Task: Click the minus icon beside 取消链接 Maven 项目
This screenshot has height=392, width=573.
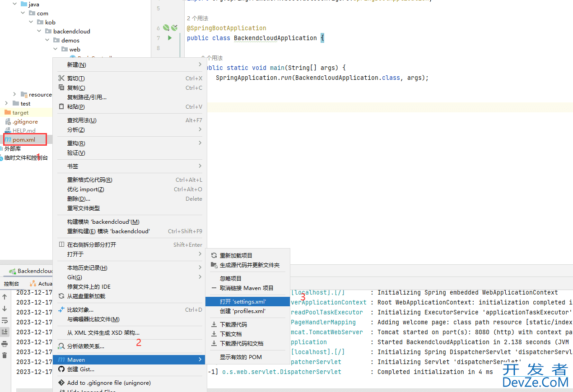Action: pos(214,288)
